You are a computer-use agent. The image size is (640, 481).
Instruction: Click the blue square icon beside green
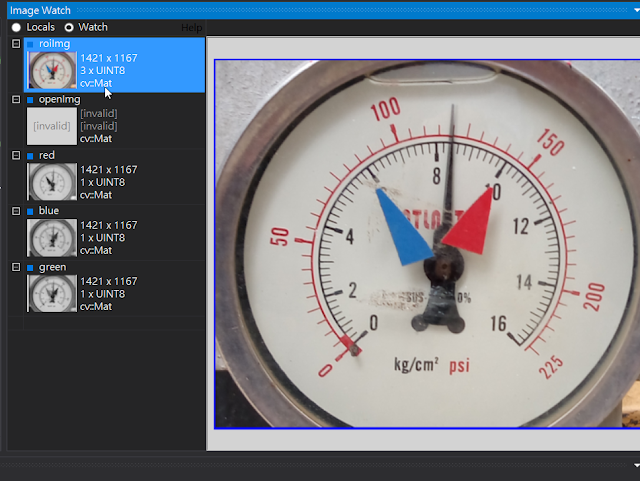[x=30, y=268]
